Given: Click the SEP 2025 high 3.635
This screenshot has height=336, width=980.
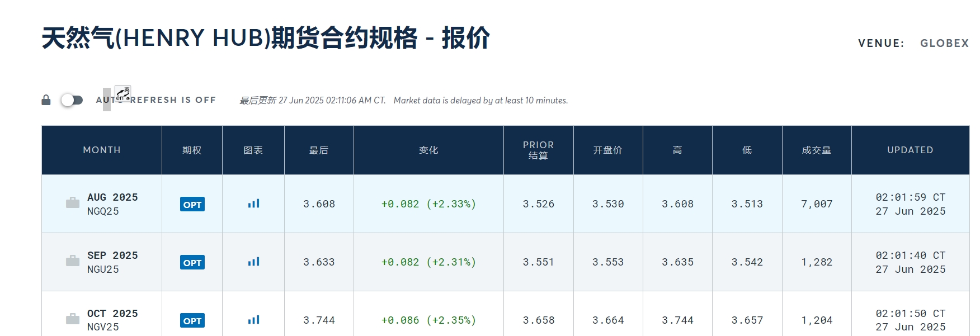Looking at the screenshot, I should pyautogui.click(x=677, y=262).
